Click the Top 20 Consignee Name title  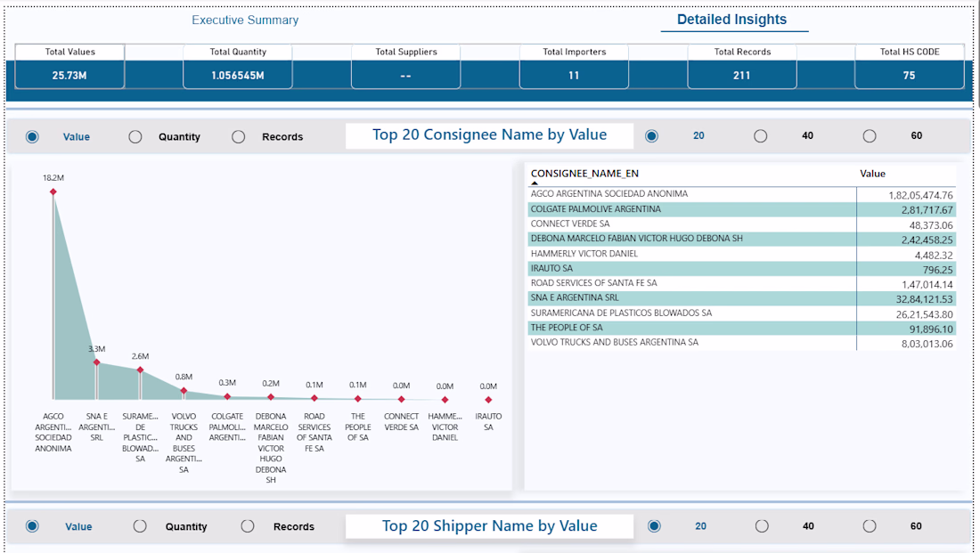click(489, 135)
